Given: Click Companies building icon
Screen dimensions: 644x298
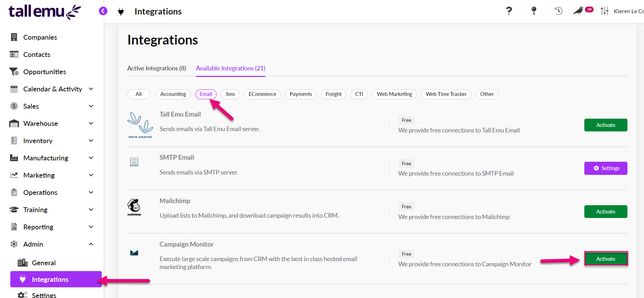Looking at the screenshot, I should (14, 37).
